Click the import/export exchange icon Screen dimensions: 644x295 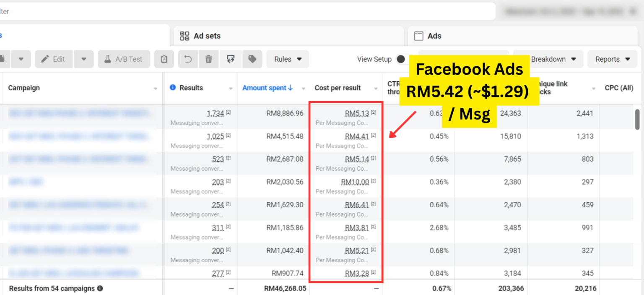[230, 59]
